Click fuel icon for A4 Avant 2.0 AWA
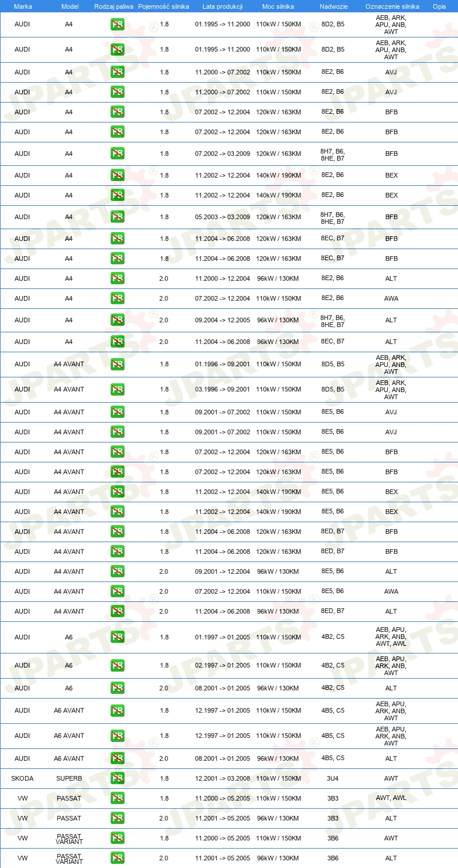This screenshot has height=868, width=458. pos(118,591)
